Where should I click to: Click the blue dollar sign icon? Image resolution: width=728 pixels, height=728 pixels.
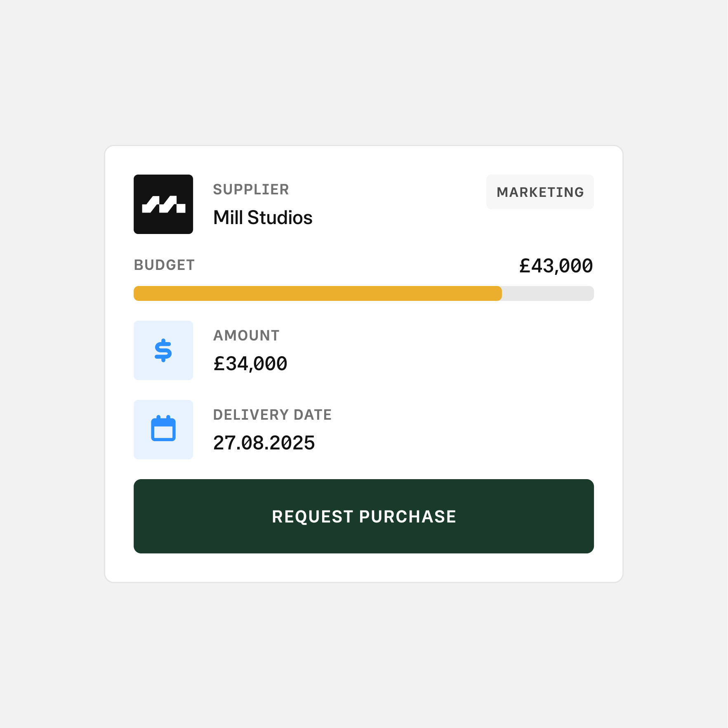click(163, 350)
